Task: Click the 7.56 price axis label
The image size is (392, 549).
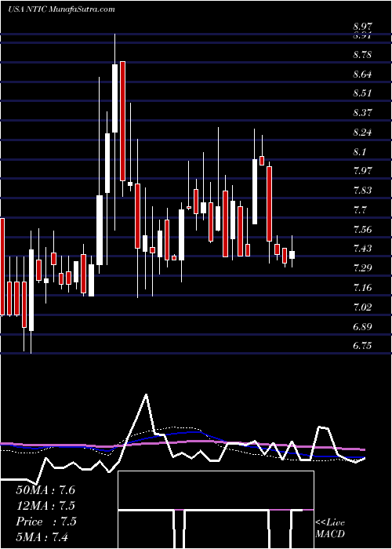Action: pos(362,230)
